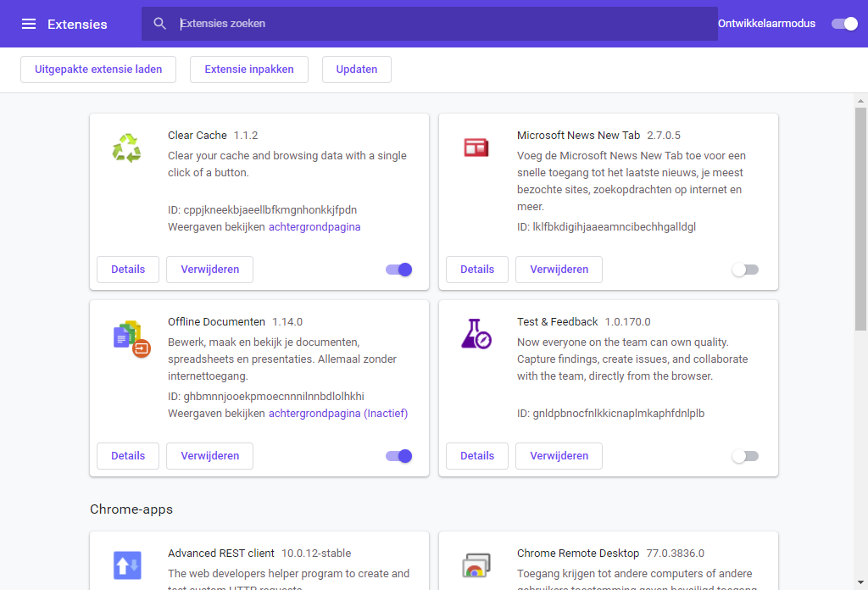This screenshot has width=868, height=590.
Task: Open Offline Documenten achtergrondpagina (Inactief) link
Action: point(338,414)
